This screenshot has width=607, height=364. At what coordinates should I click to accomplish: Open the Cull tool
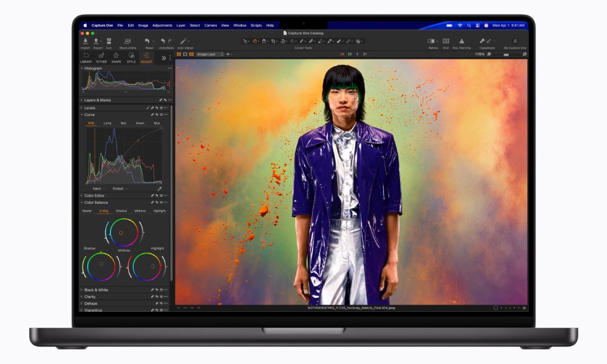(109, 41)
